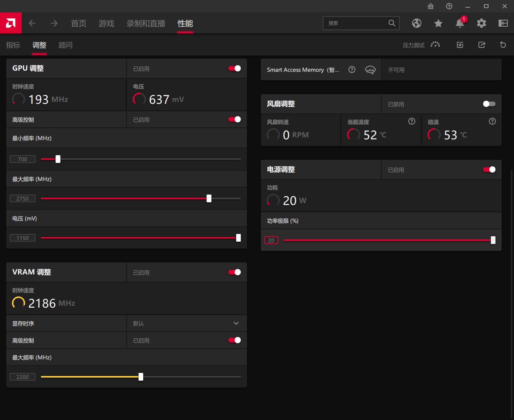Enable the 风扇调整 fan tuning toggle
The width and height of the screenshot is (514, 420).
click(489, 104)
